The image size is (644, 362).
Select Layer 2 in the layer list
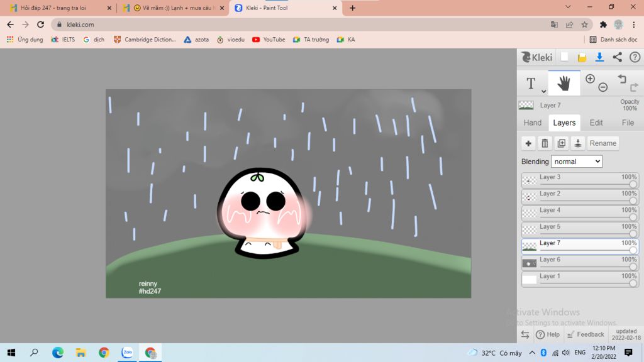click(580, 197)
